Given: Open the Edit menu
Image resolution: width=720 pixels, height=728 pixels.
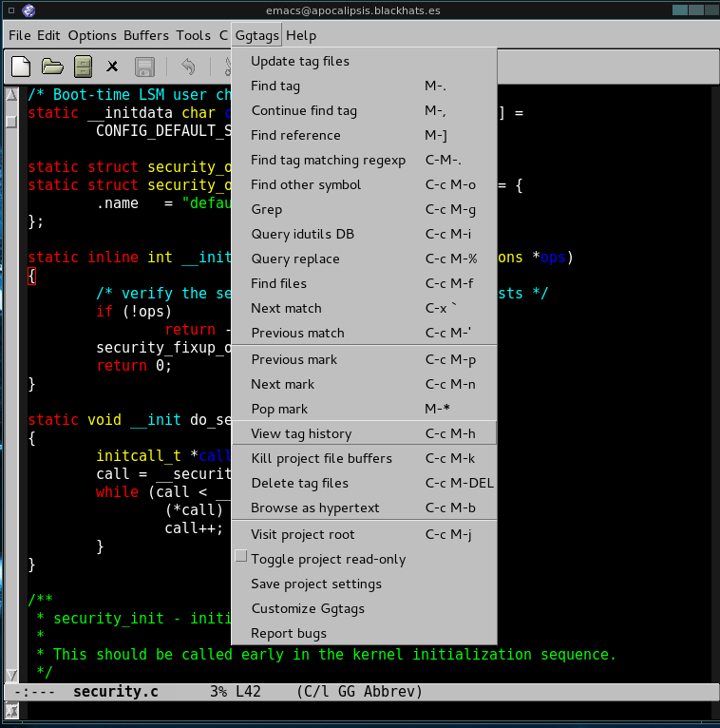Looking at the screenshot, I should (x=48, y=36).
